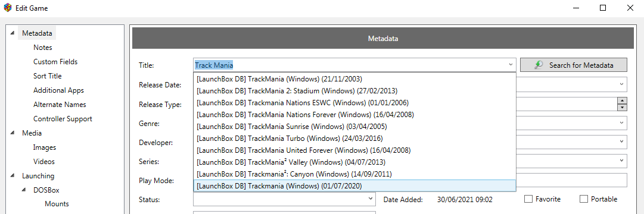The width and height of the screenshot is (644, 214).
Task: Click the Release Type spinner up arrow
Action: [x=622, y=101]
